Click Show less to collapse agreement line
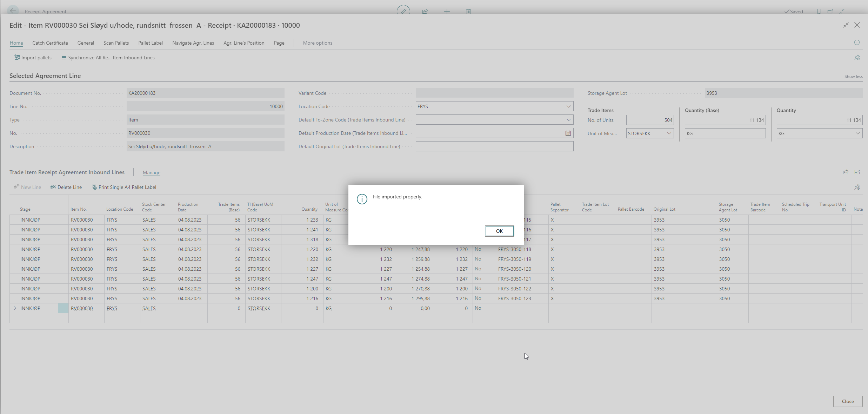 point(853,77)
